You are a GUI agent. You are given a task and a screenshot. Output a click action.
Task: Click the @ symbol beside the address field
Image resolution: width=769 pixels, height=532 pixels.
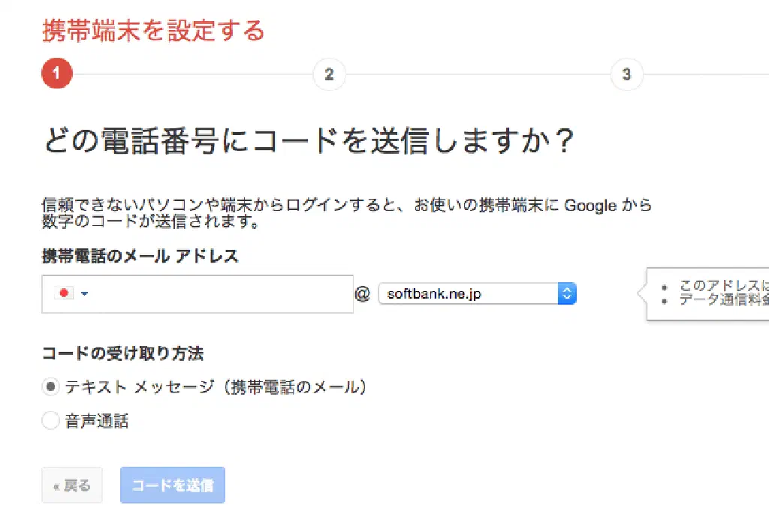(x=363, y=294)
